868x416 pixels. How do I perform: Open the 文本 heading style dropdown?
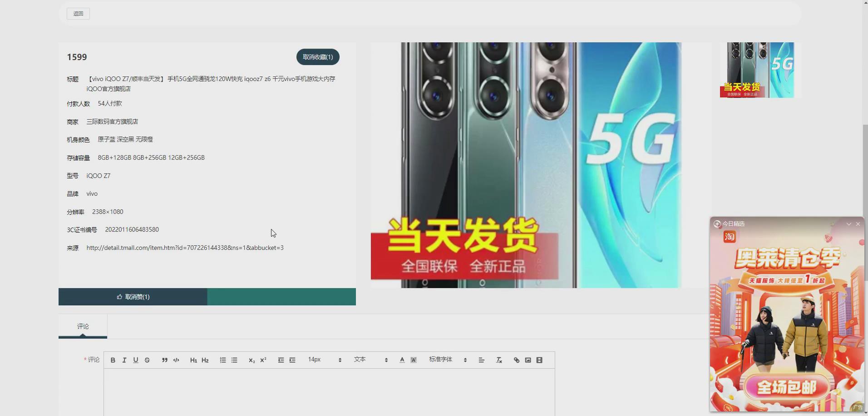click(x=371, y=360)
